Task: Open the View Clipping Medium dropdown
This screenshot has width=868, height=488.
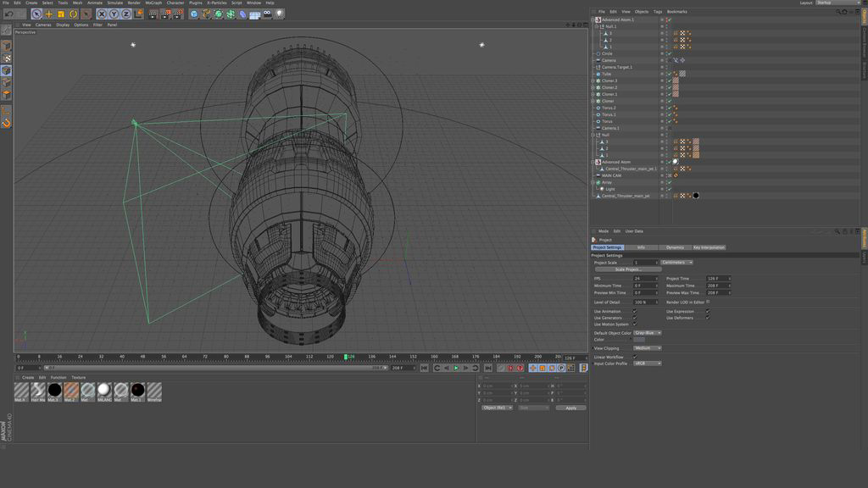Action: [648, 348]
